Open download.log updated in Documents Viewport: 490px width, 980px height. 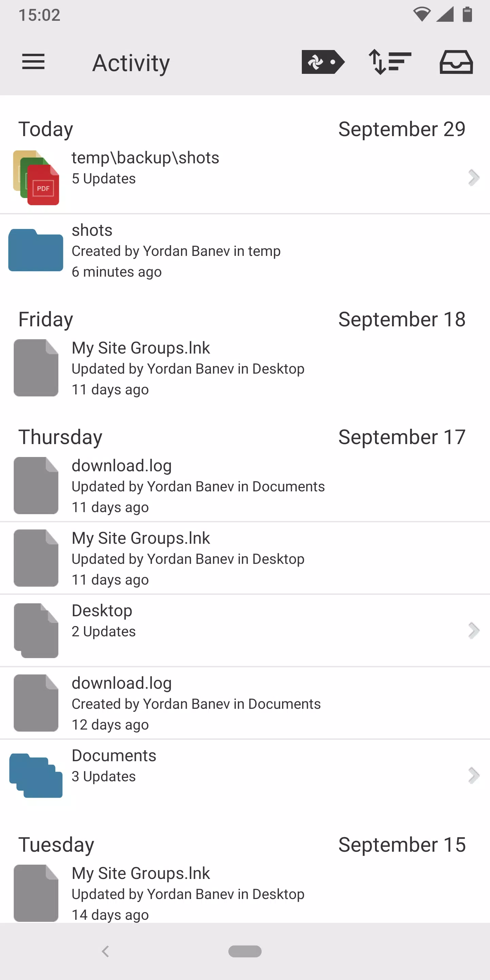tap(245, 486)
